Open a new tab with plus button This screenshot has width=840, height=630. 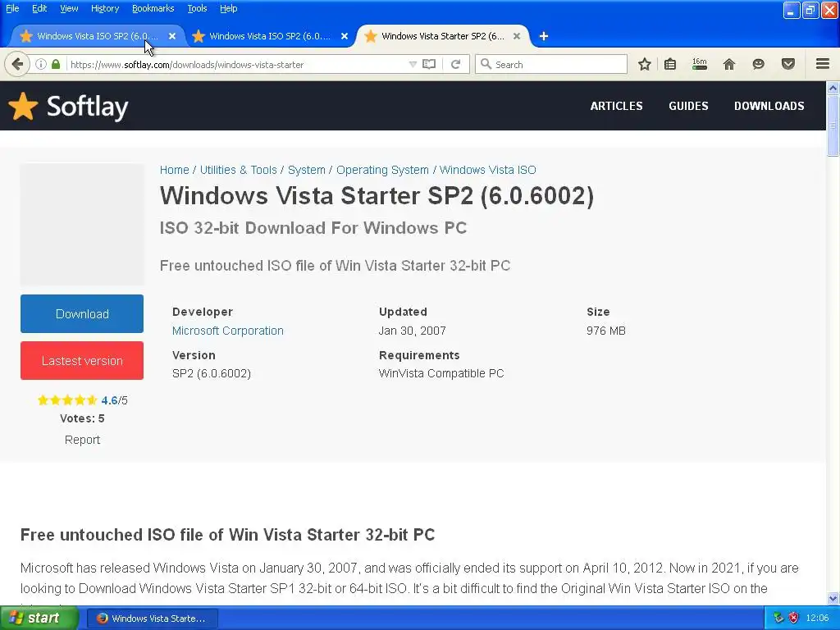[544, 36]
